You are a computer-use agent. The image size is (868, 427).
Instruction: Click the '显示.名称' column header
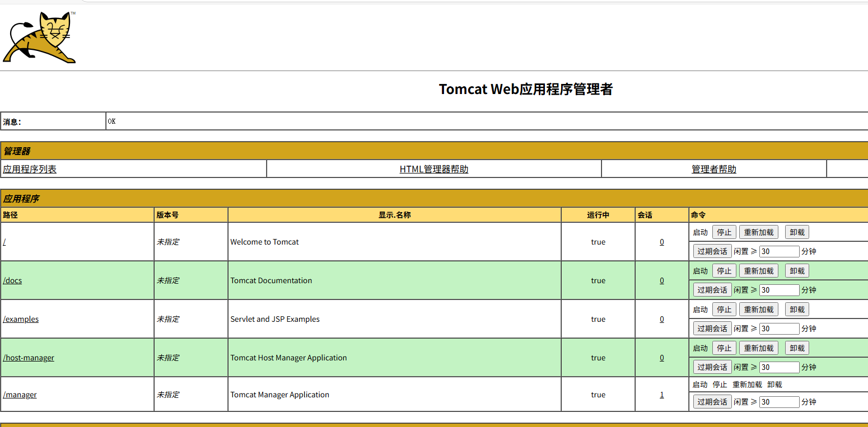tap(395, 215)
